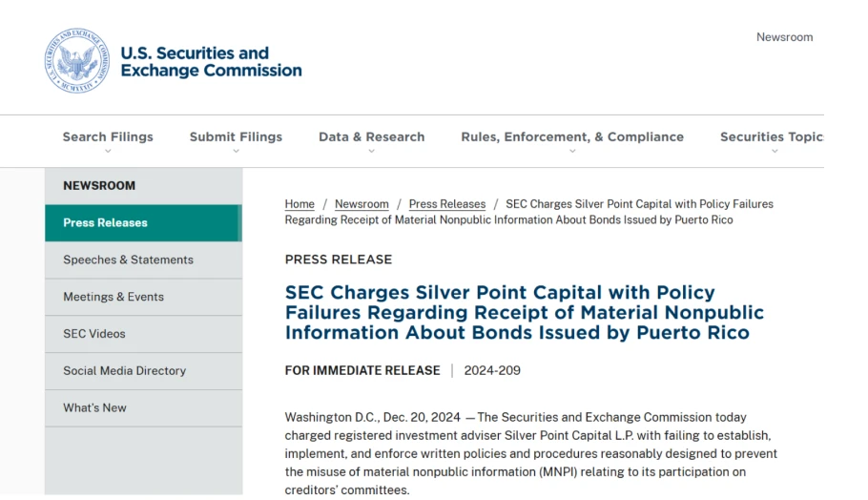This screenshot has height=500, width=868.
Task: Select Press Releases in the sidebar
Action: (x=143, y=222)
